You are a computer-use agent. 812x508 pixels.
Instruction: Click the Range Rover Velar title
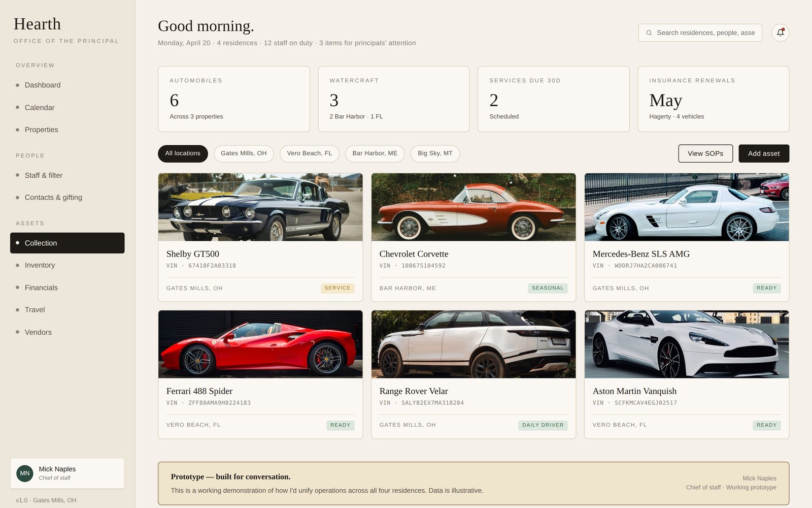[x=414, y=391]
